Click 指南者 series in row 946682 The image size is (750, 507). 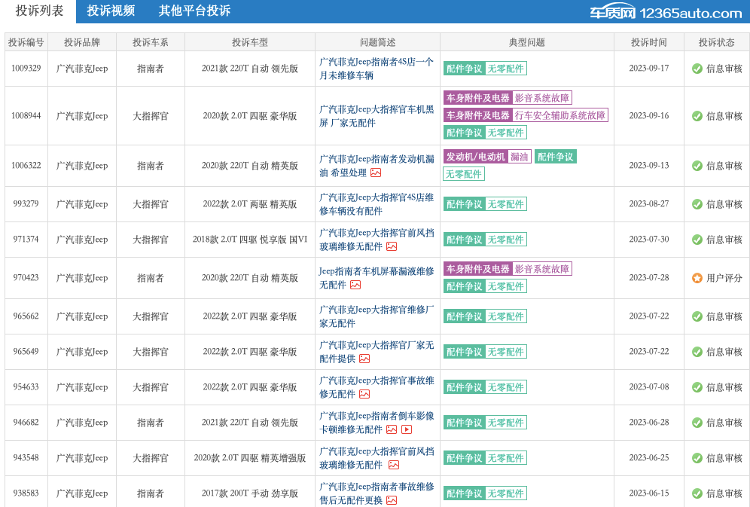click(x=150, y=422)
